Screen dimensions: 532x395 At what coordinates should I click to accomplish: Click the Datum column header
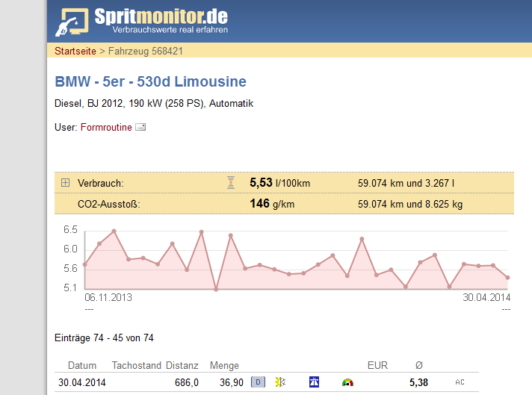click(81, 366)
